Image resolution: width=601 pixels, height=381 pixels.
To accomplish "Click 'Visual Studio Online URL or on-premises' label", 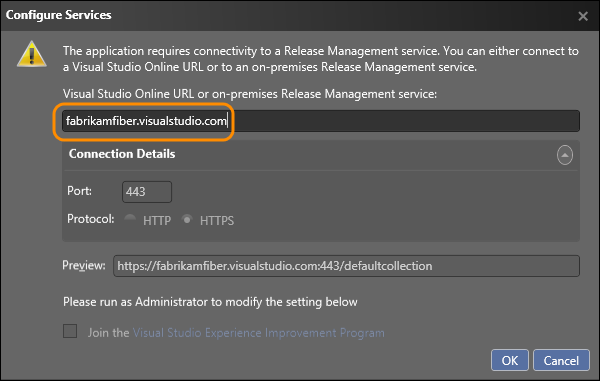I will pyautogui.click(x=250, y=94).
